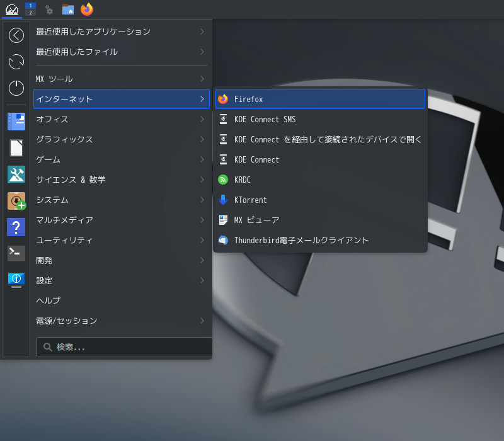Expand 最近使用したアプリケーション submenu arrow
This screenshot has height=441, width=504.
click(x=202, y=31)
